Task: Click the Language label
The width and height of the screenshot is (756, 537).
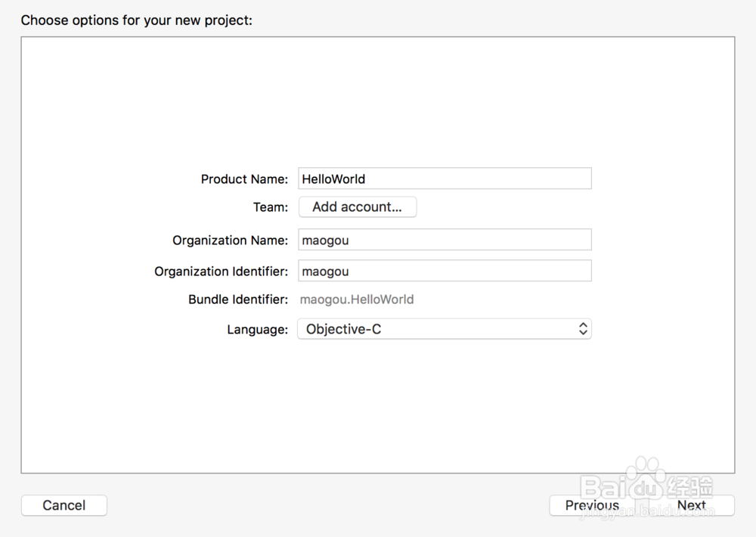Action: [257, 330]
